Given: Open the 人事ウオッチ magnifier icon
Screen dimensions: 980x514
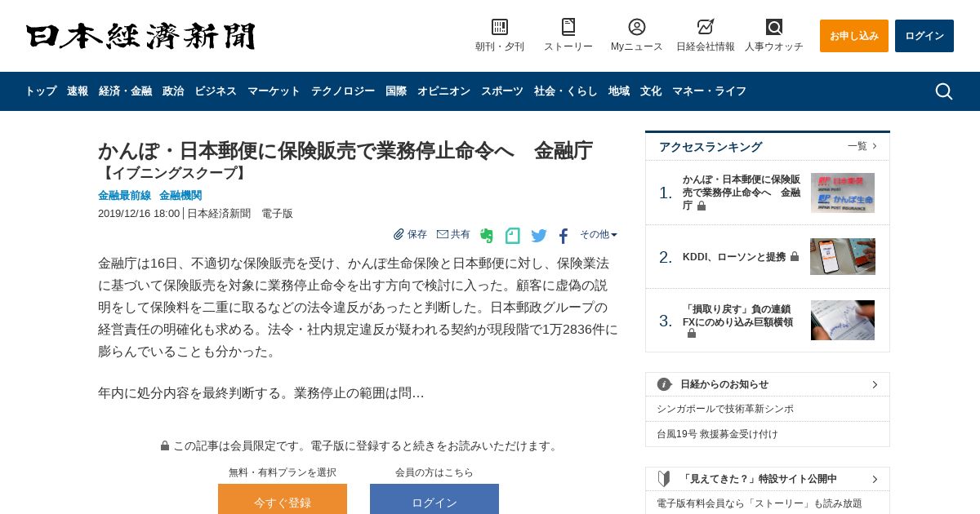Looking at the screenshot, I should [774, 27].
